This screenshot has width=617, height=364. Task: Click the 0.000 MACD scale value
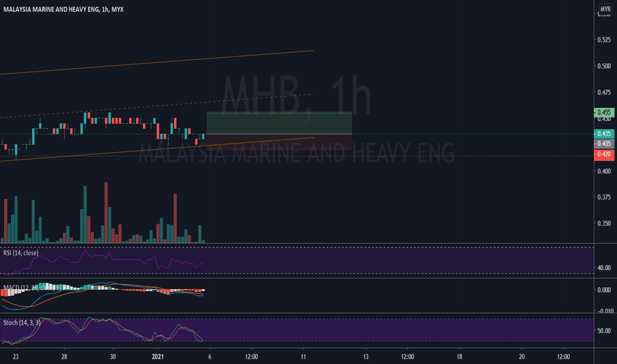pyautogui.click(x=604, y=290)
